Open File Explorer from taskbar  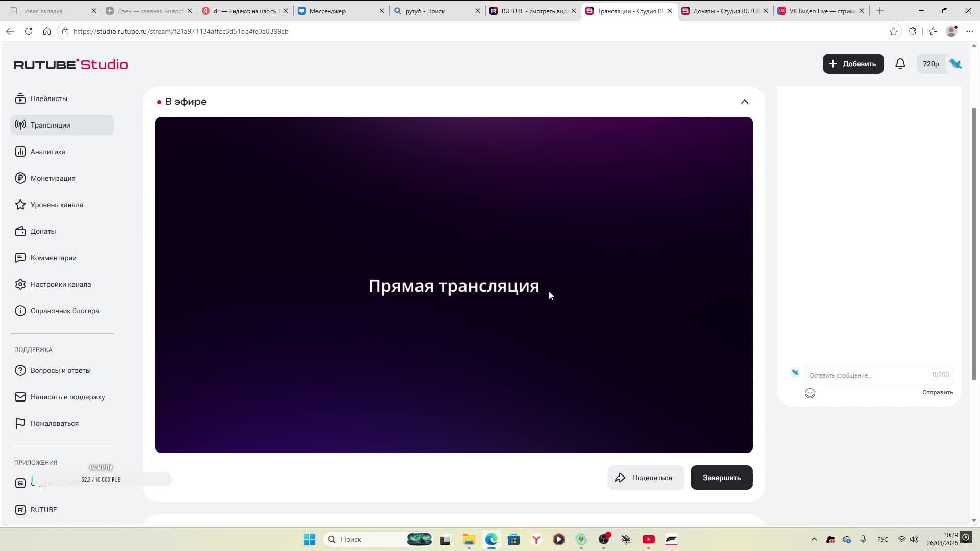(469, 539)
